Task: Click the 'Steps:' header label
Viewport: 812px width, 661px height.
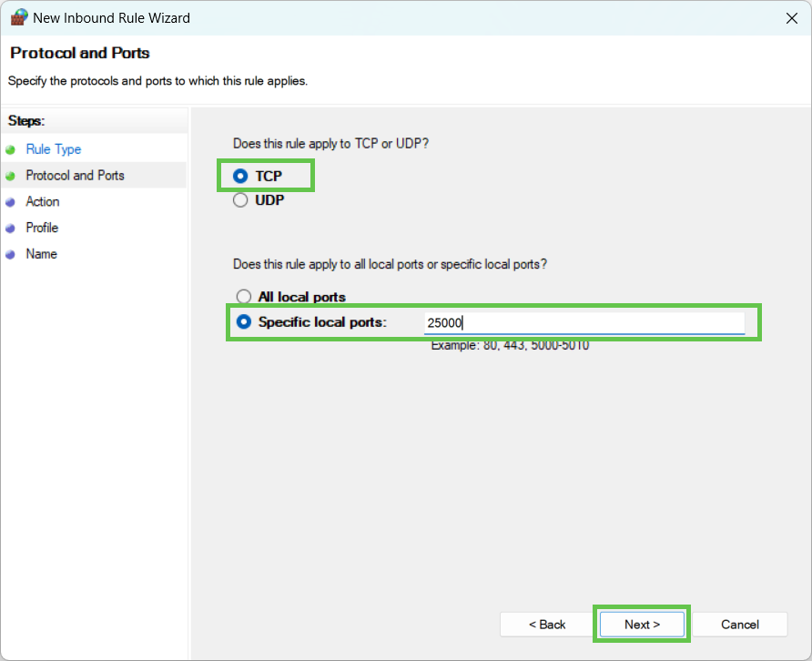Action: [x=26, y=121]
